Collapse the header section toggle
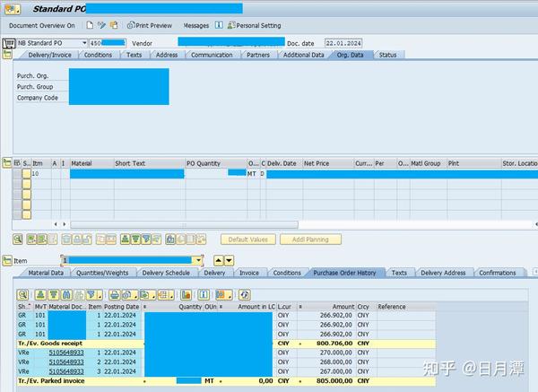This screenshot has width=538, height=392. tap(7, 54)
